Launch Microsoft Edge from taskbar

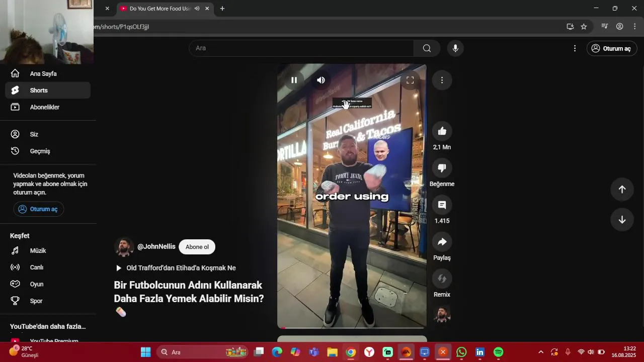tap(277, 352)
